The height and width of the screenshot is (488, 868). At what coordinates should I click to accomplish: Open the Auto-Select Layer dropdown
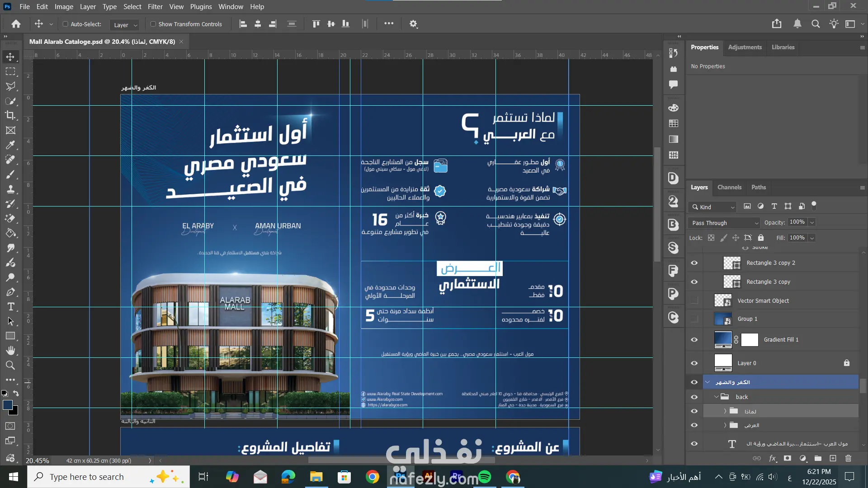pyautogui.click(x=124, y=25)
